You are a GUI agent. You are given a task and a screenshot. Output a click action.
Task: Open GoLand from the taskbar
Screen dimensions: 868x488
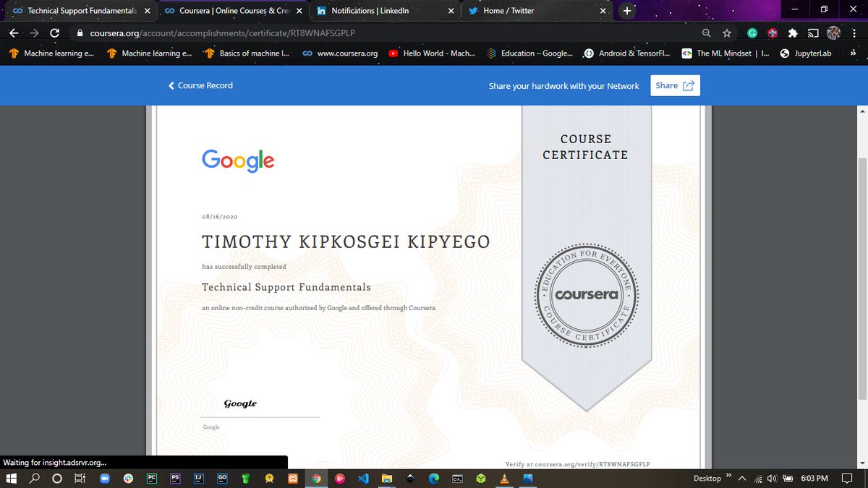click(221, 478)
